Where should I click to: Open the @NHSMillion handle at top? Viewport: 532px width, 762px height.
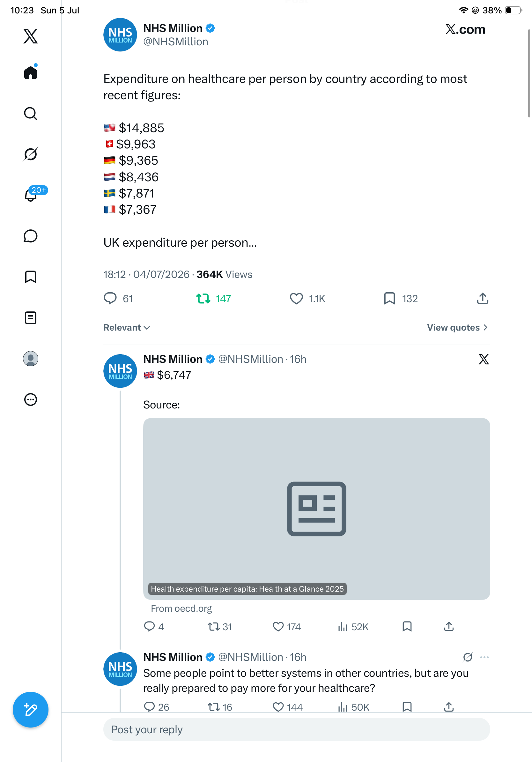tap(176, 42)
